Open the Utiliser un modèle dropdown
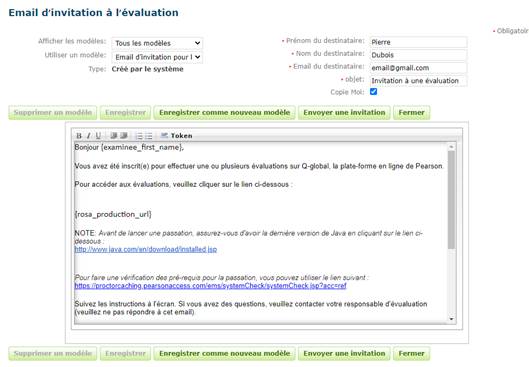 tap(157, 57)
